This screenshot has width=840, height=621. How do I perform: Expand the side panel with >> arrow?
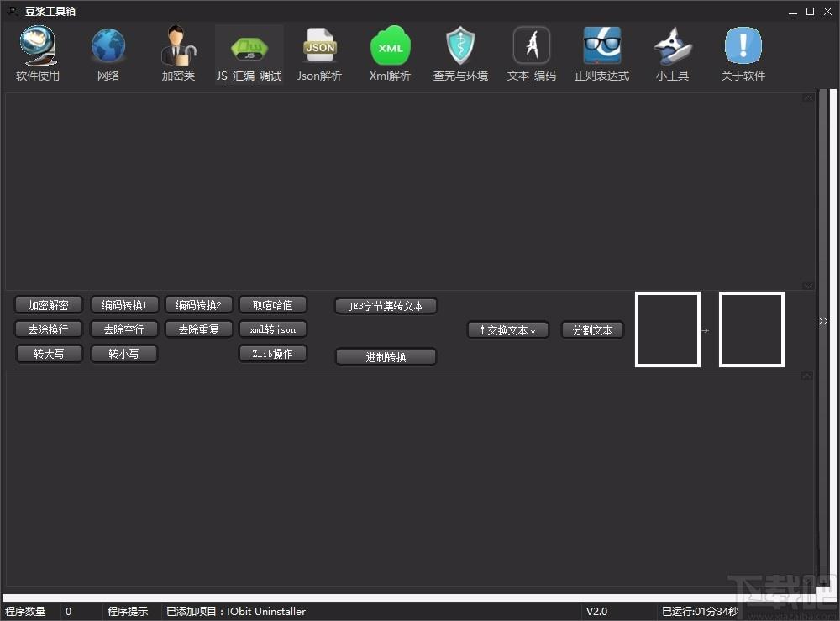click(823, 321)
